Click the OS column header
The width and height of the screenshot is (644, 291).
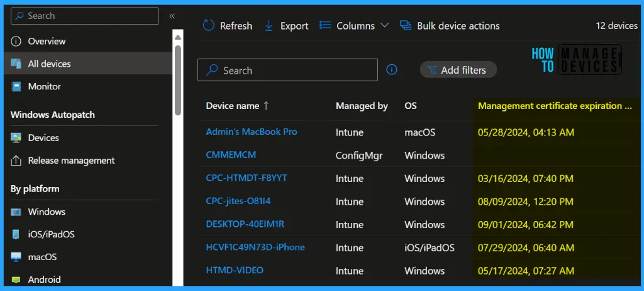(411, 106)
